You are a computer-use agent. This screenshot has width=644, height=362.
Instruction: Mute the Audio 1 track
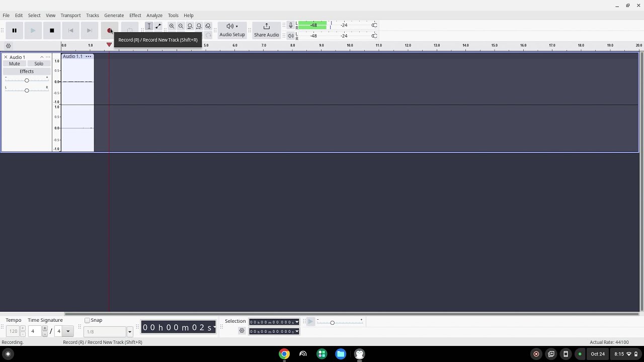click(15, 64)
